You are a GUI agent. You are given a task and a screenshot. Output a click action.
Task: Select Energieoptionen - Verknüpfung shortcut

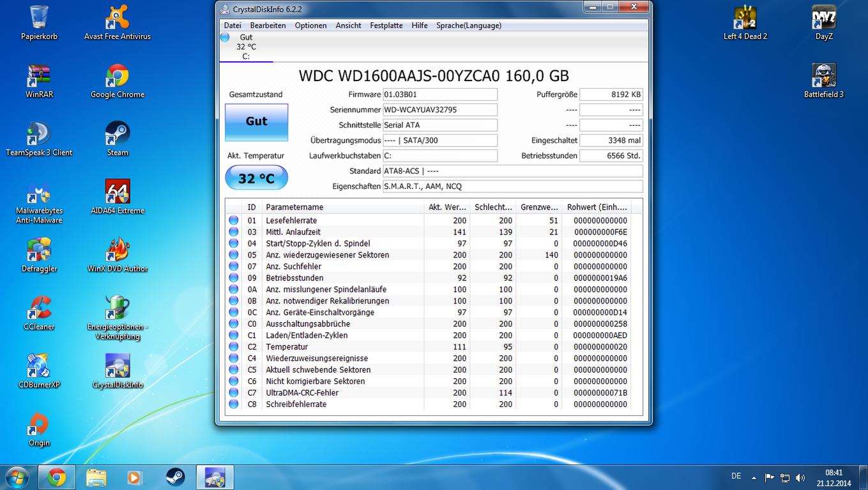(x=118, y=318)
